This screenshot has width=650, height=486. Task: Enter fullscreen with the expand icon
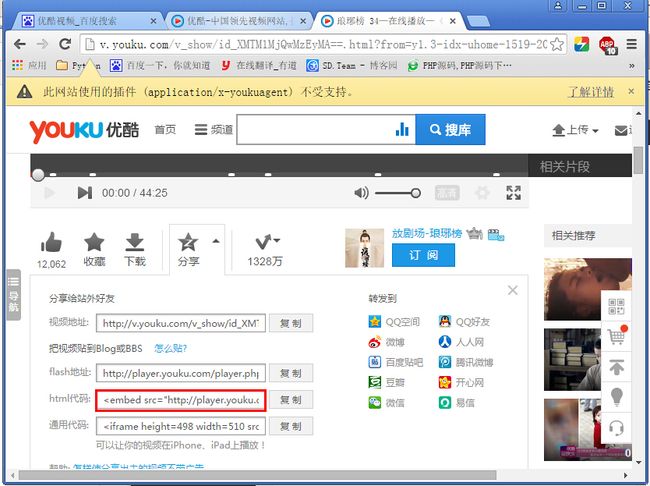(x=513, y=193)
